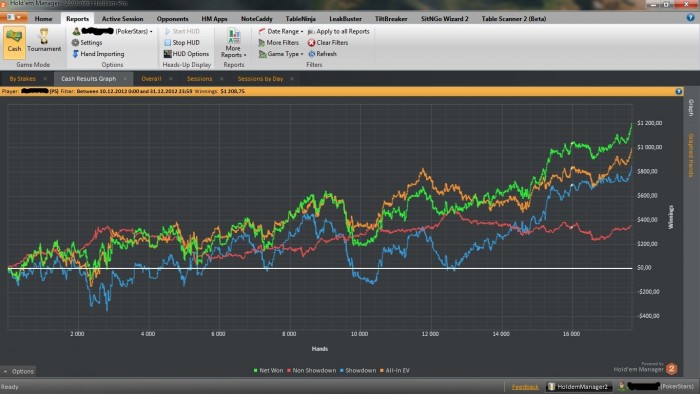The height and width of the screenshot is (394, 700).
Task: Open HUD Options
Action: [x=187, y=54]
